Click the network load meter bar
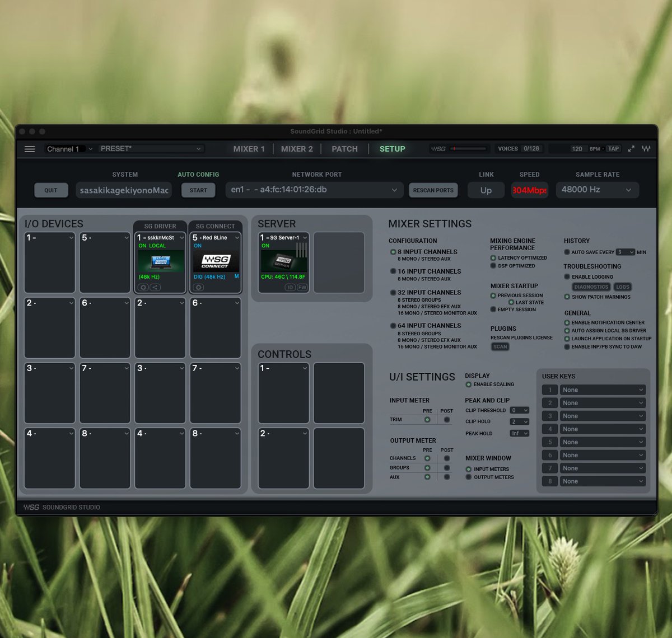Image resolution: width=672 pixels, height=638 pixels. tap(468, 149)
